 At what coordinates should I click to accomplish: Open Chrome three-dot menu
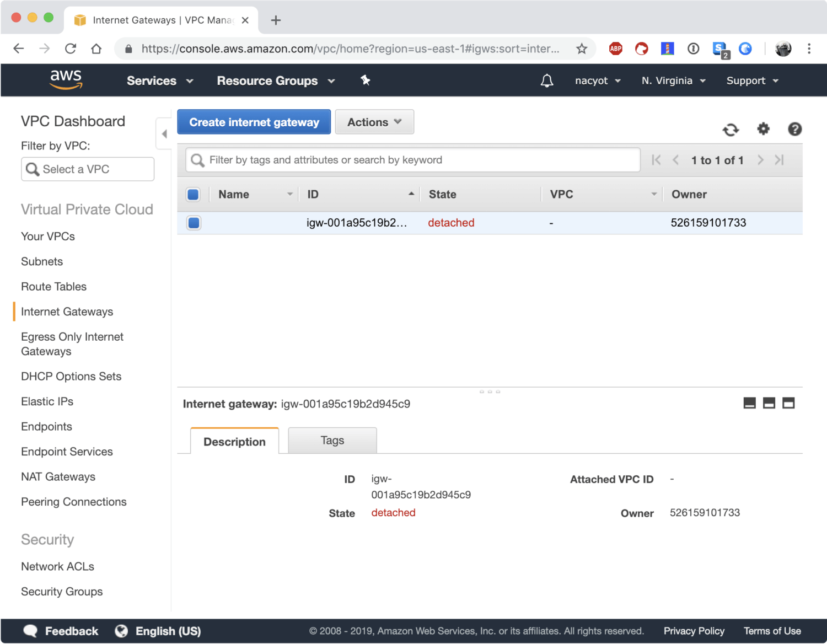point(809,49)
